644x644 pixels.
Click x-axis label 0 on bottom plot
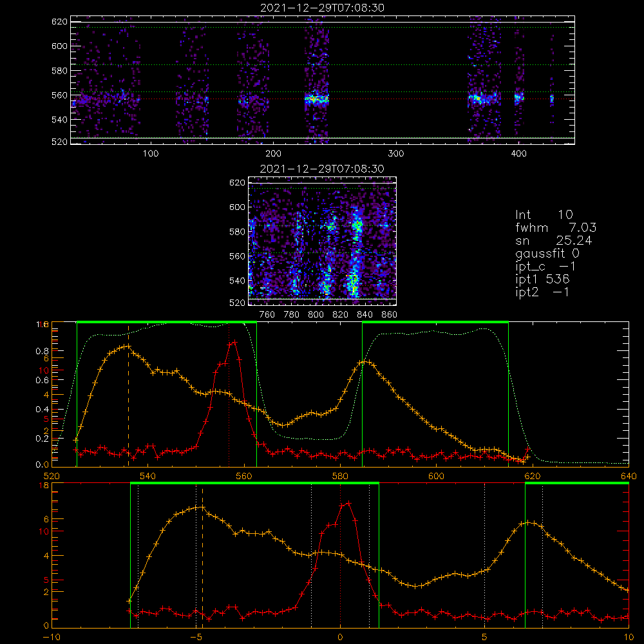click(x=340, y=638)
